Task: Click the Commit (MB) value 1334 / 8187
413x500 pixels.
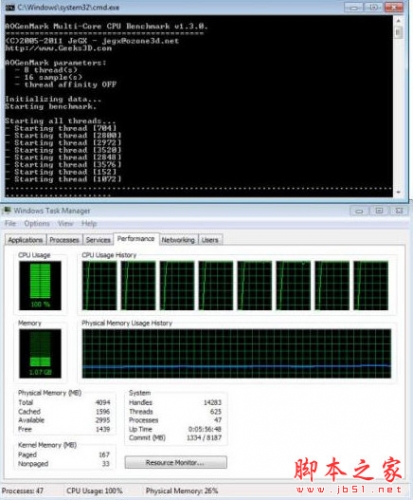Action: (204, 438)
